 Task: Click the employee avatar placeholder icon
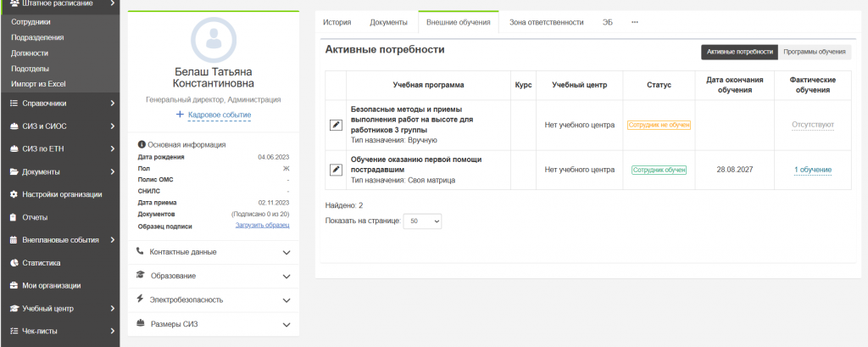click(x=213, y=39)
